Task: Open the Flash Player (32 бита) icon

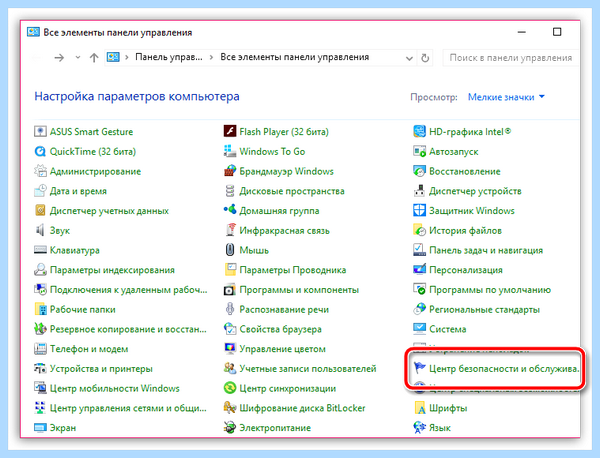Action: point(230,131)
